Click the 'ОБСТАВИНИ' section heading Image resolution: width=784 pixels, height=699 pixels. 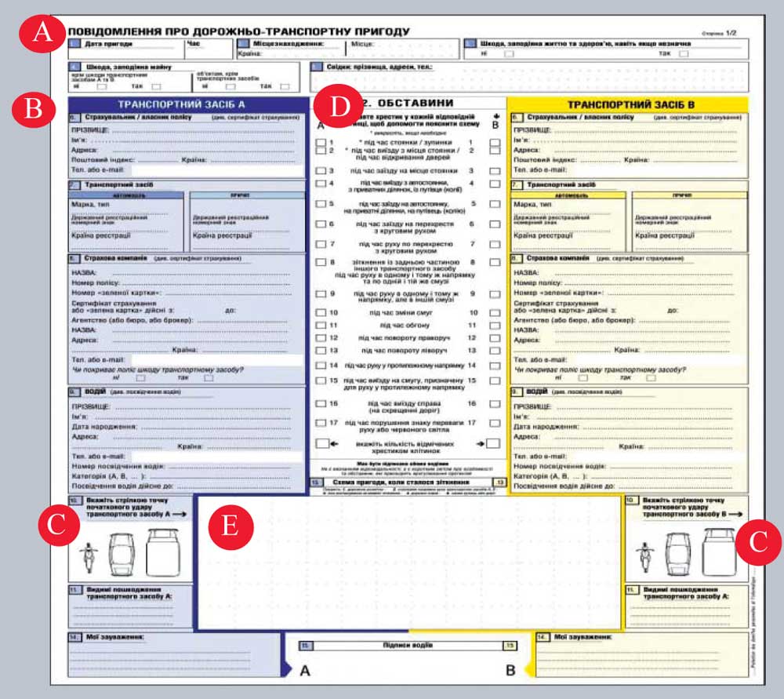pos(416,103)
